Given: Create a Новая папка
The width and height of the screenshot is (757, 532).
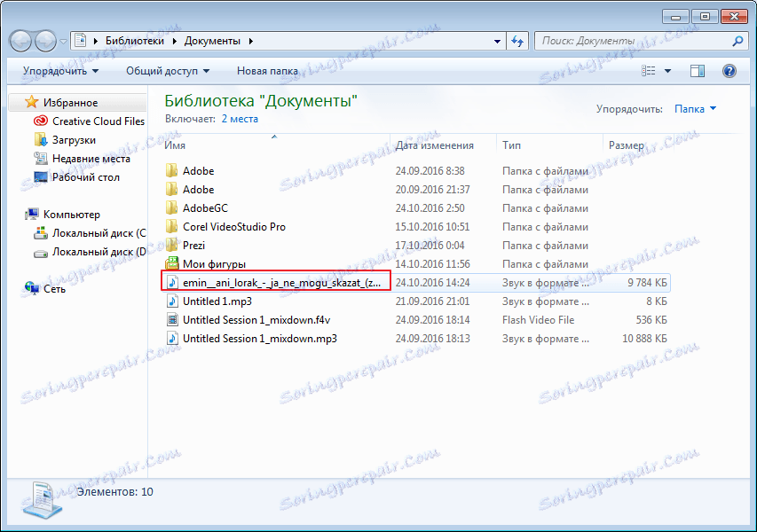Looking at the screenshot, I should 267,71.
